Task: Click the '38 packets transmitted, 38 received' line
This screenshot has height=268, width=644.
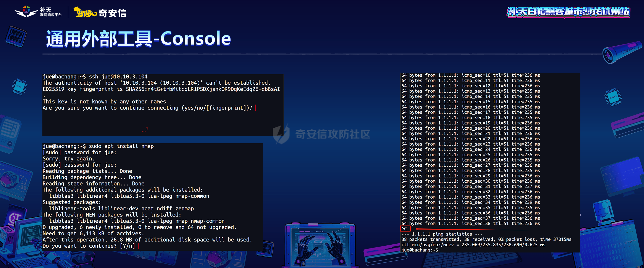Action: click(486, 239)
